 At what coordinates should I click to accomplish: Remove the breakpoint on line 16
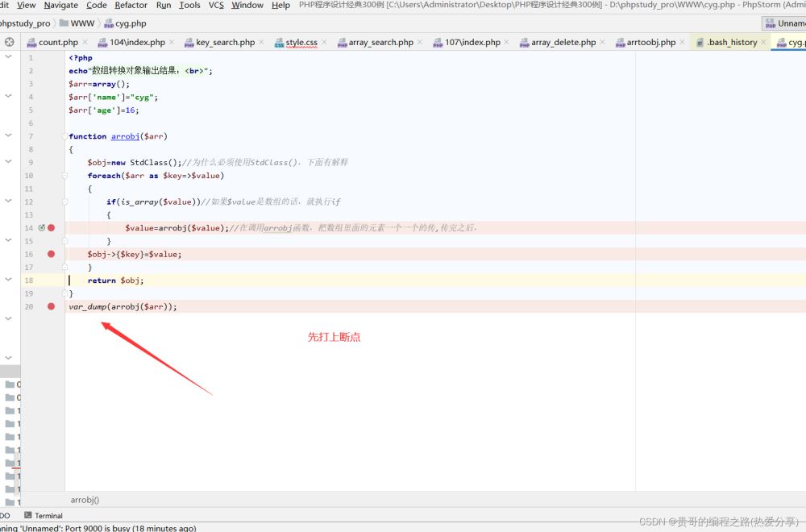click(x=52, y=254)
